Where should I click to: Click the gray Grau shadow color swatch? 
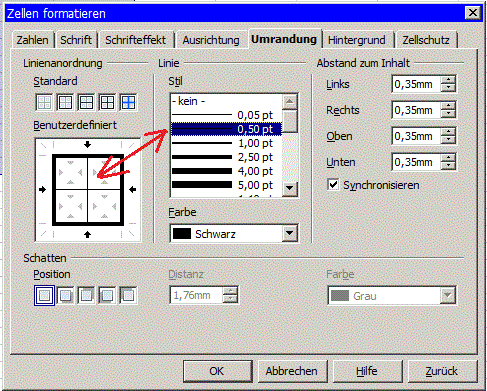coord(340,296)
